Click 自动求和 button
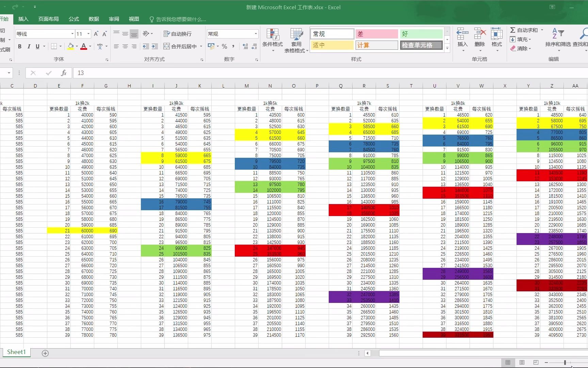Image resolution: width=588 pixels, height=368 pixels. 524,30
